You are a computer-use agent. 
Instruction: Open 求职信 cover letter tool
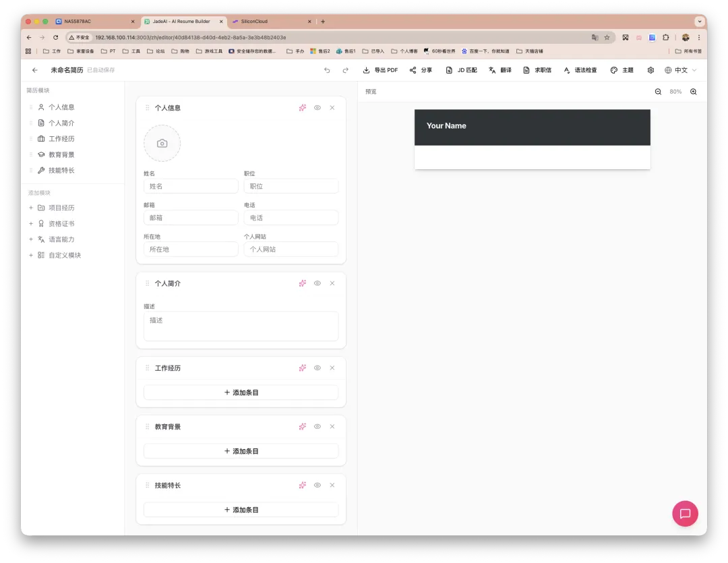(537, 70)
